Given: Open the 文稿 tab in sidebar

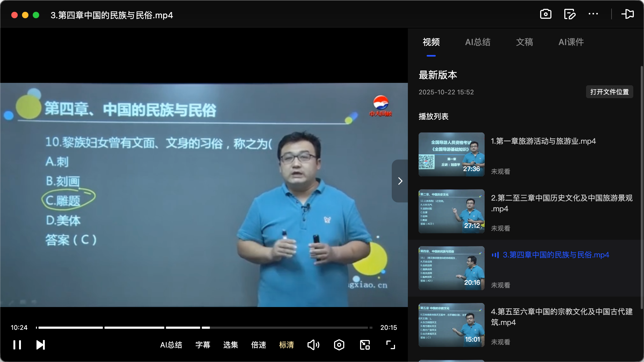Looking at the screenshot, I should tap(524, 42).
